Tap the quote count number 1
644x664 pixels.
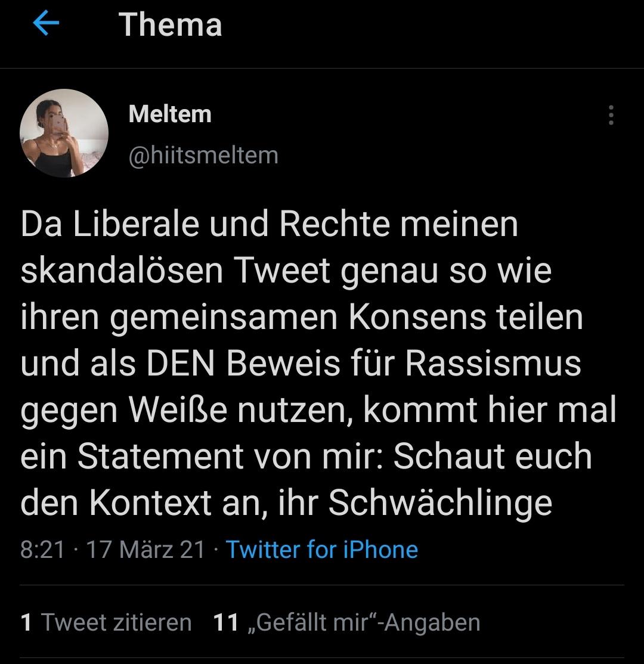click(26, 622)
